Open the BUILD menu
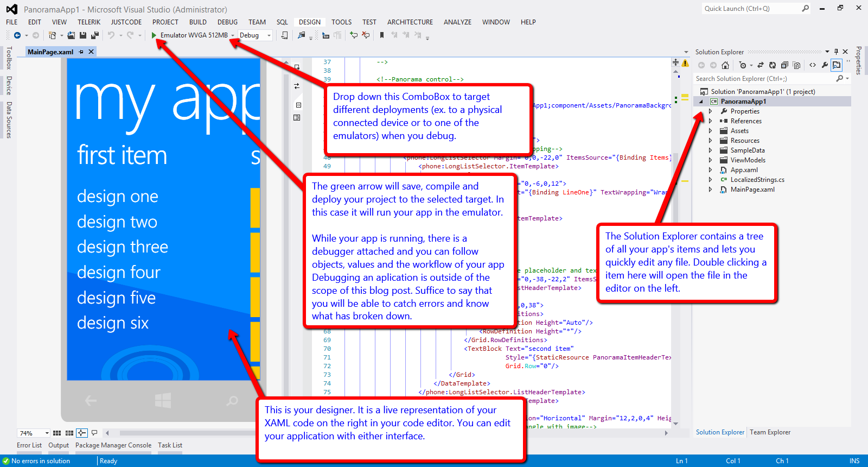 click(198, 22)
